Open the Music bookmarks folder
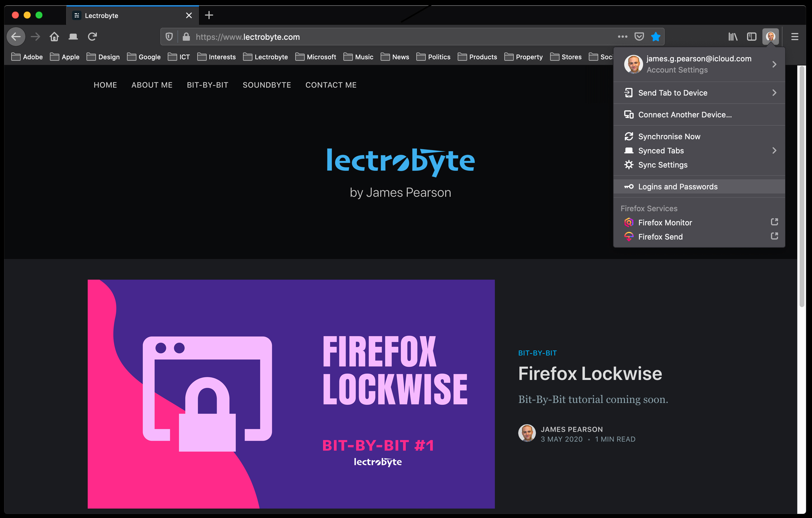Viewport: 812px width, 518px height. [x=358, y=57]
